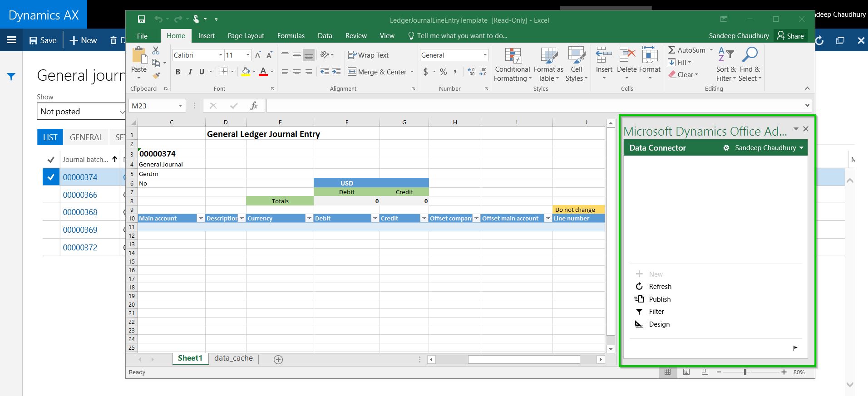The width and height of the screenshot is (868, 396).
Task: Apply yellow Fill Color bucket
Action: pyautogui.click(x=246, y=72)
